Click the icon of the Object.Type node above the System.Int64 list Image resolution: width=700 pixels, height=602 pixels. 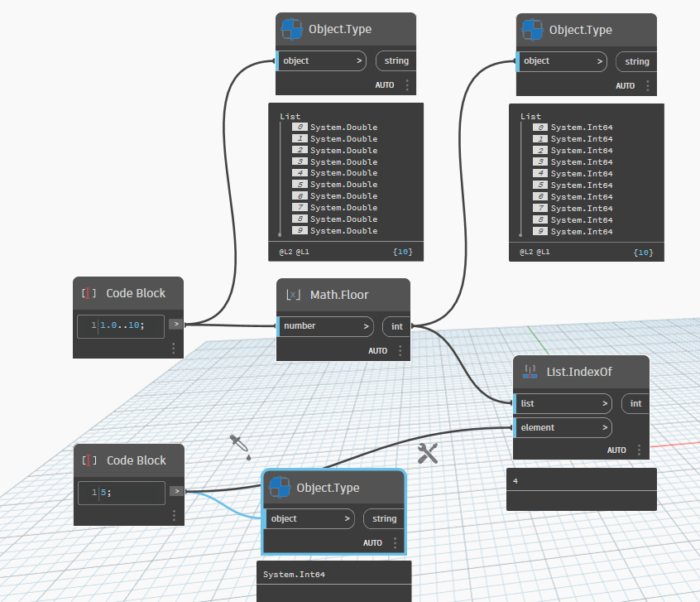533,30
